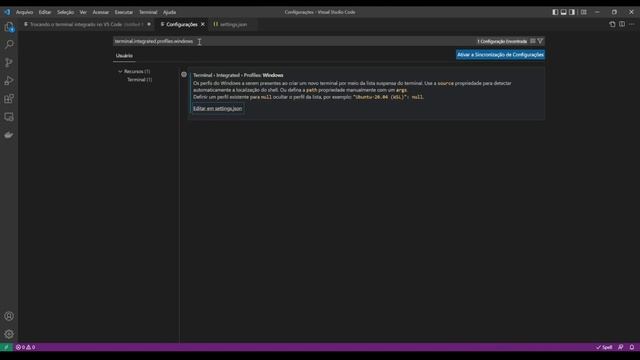The height and width of the screenshot is (360, 640).
Task: Toggle the primary sidebar layout icon
Action: click(x=555, y=12)
